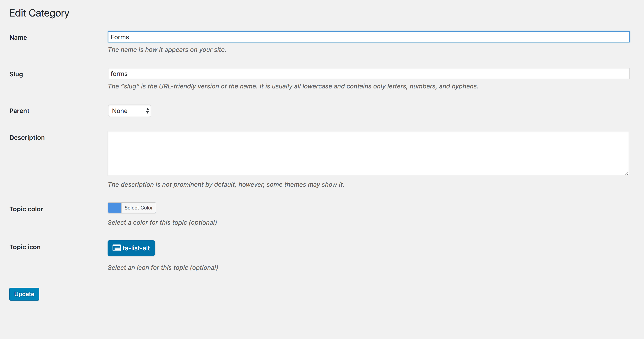644x339 pixels.
Task: Click the Name input field containing Forms
Action: pos(368,37)
